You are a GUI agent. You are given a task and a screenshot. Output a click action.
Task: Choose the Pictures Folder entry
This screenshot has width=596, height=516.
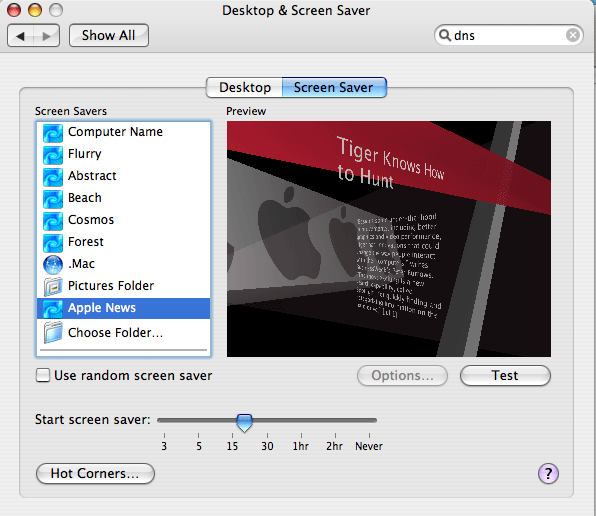[123, 286]
